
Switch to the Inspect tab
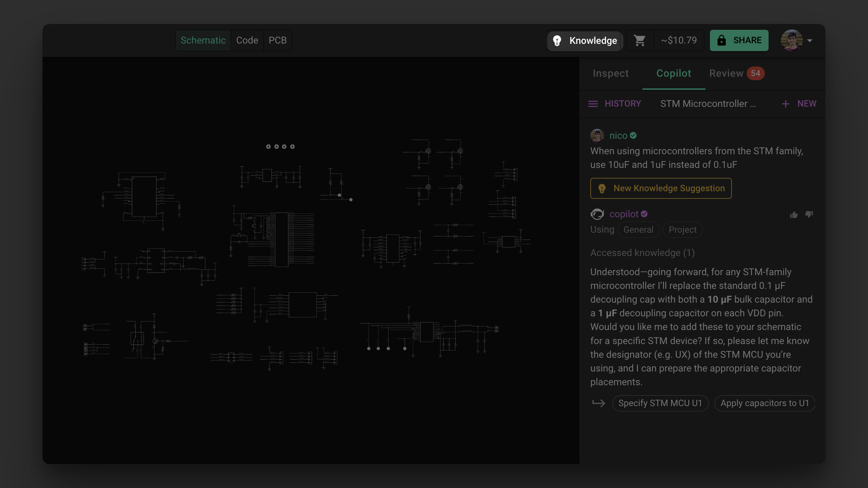(611, 73)
